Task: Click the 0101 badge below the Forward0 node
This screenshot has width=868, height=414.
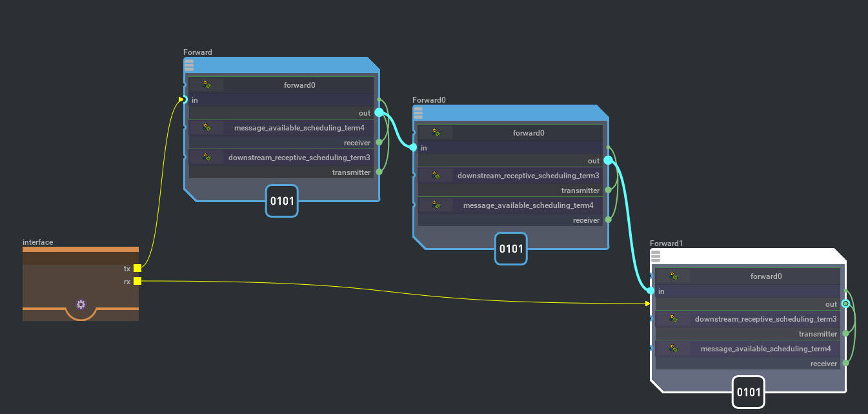Action: coord(511,249)
